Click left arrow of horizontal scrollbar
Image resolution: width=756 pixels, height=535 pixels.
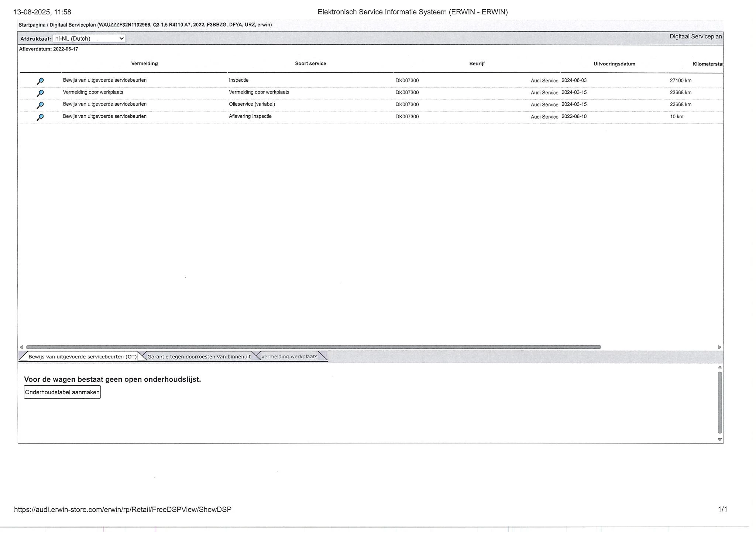21,347
